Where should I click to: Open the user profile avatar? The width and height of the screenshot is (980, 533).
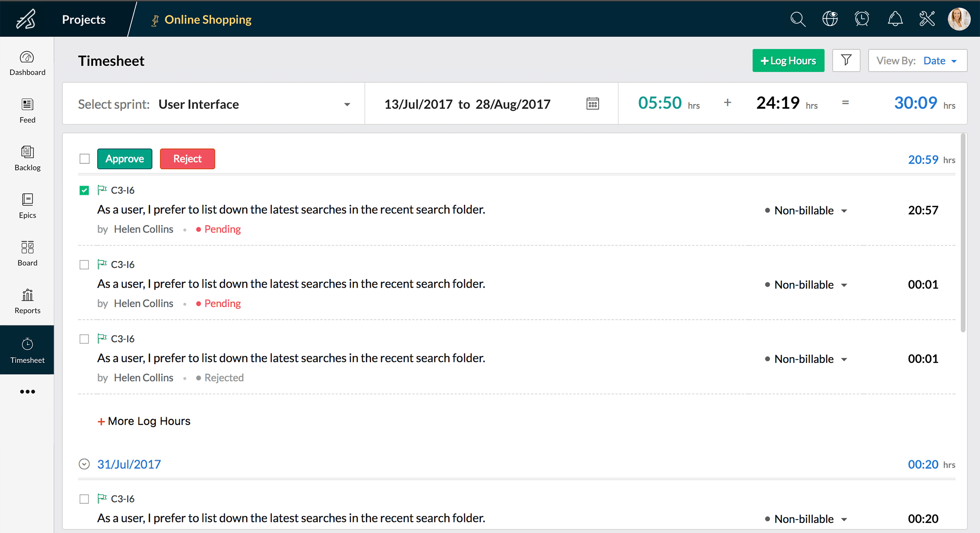(x=959, y=19)
